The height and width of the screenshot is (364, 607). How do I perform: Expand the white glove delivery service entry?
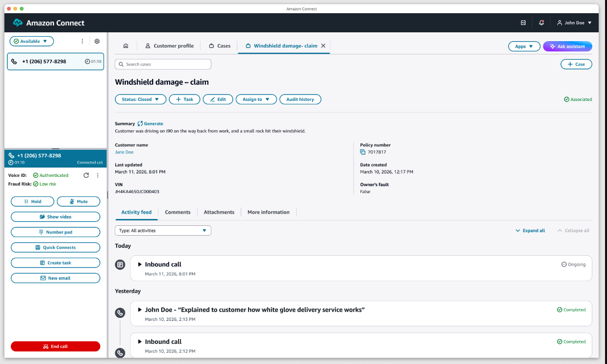140,310
